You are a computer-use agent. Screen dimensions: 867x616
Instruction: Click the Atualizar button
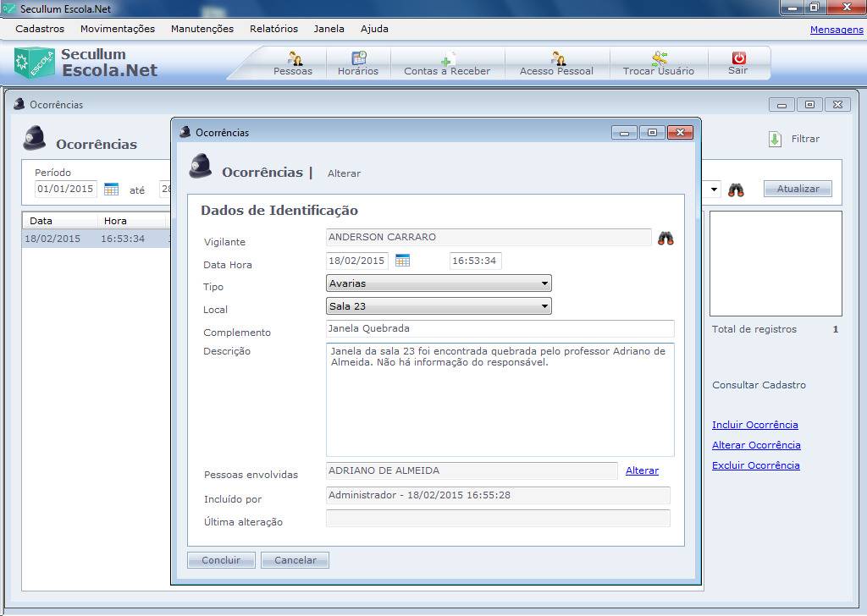[798, 189]
